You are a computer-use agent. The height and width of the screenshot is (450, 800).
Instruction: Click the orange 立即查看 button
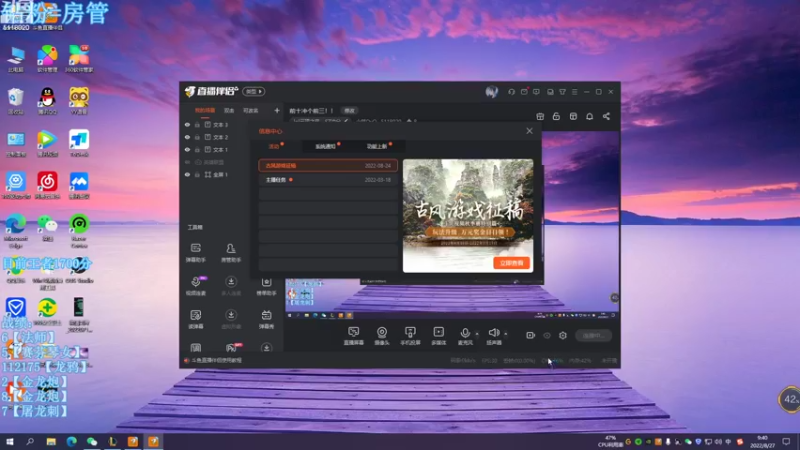tap(511, 263)
